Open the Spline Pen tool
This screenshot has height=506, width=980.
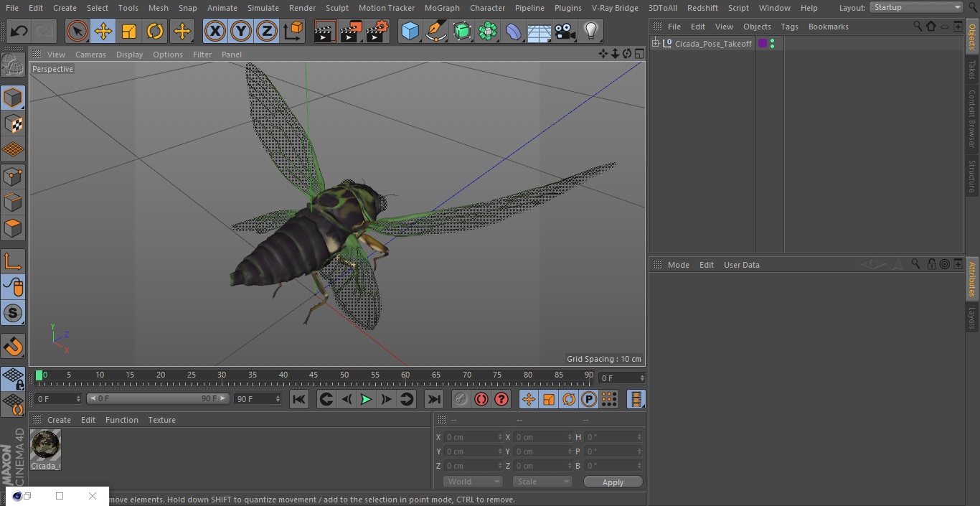(435, 31)
